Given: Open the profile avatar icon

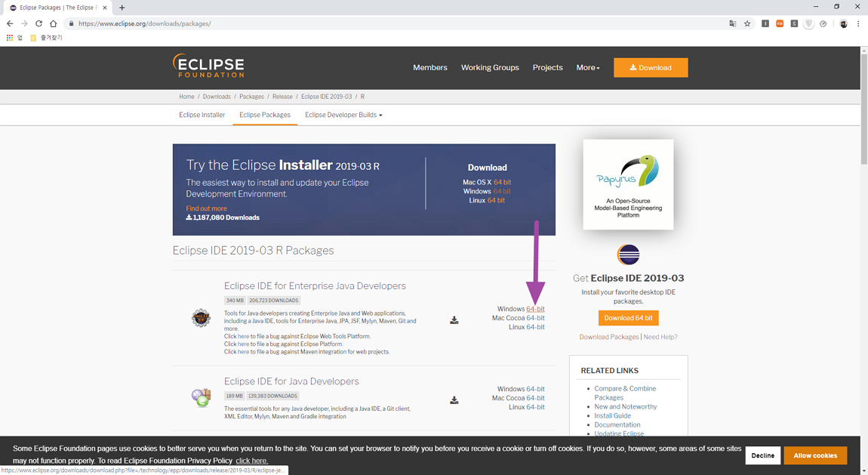Looking at the screenshot, I should click(x=843, y=24).
